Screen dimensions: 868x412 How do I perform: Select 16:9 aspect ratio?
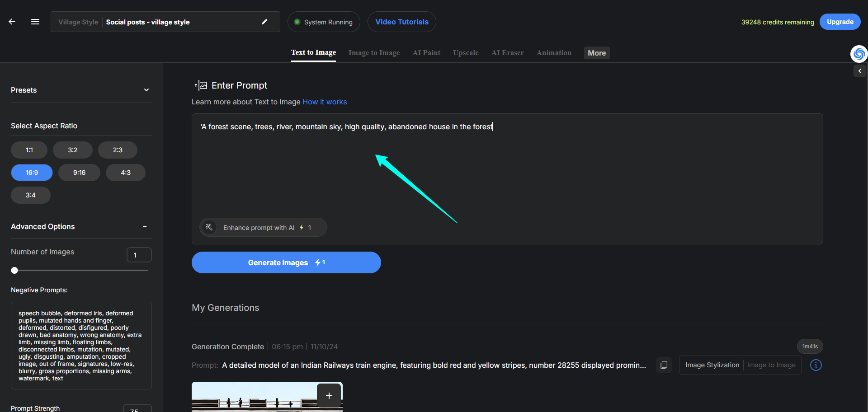32,173
